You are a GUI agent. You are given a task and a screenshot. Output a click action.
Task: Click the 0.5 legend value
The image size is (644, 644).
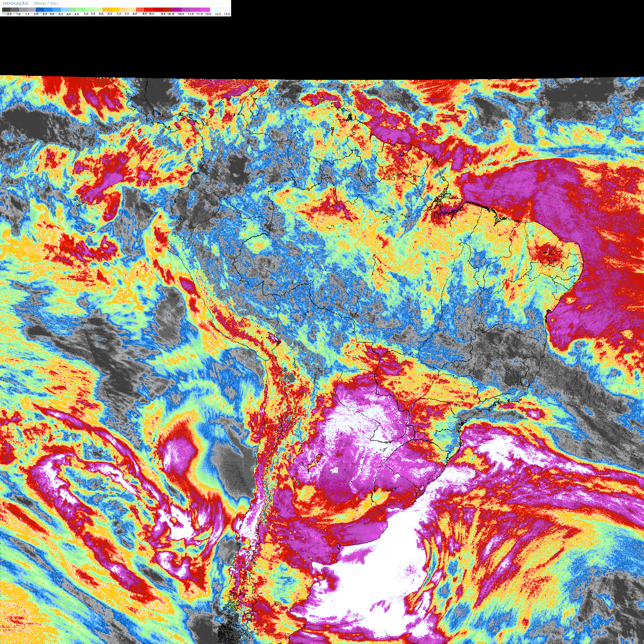point(9,14)
